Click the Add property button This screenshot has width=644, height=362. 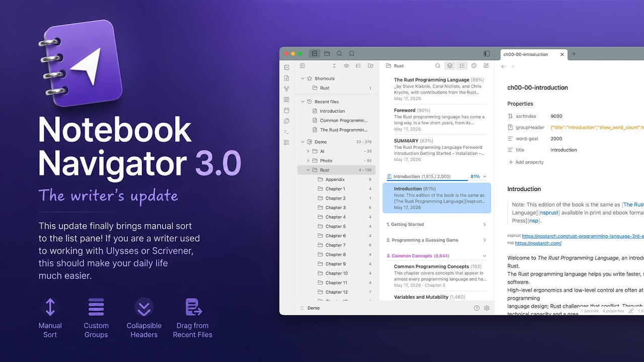526,162
